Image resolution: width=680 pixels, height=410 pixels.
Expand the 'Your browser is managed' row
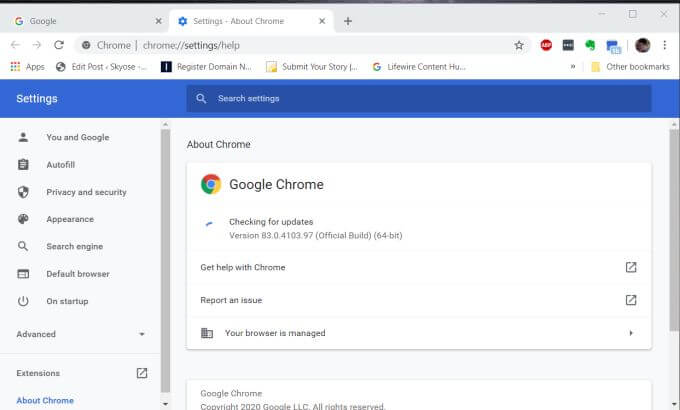(x=418, y=333)
